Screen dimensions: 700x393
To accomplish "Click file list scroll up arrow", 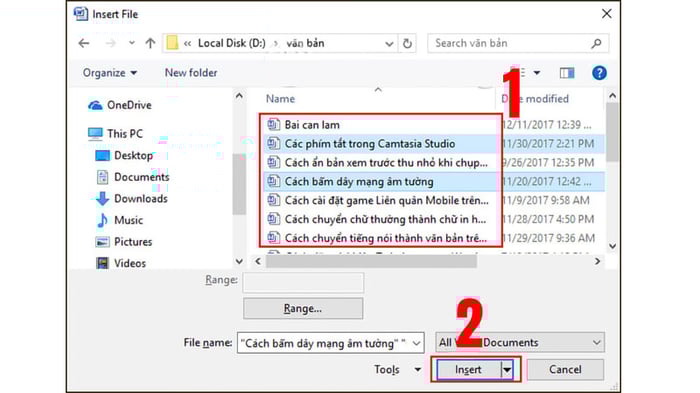I will click(x=612, y=96).
